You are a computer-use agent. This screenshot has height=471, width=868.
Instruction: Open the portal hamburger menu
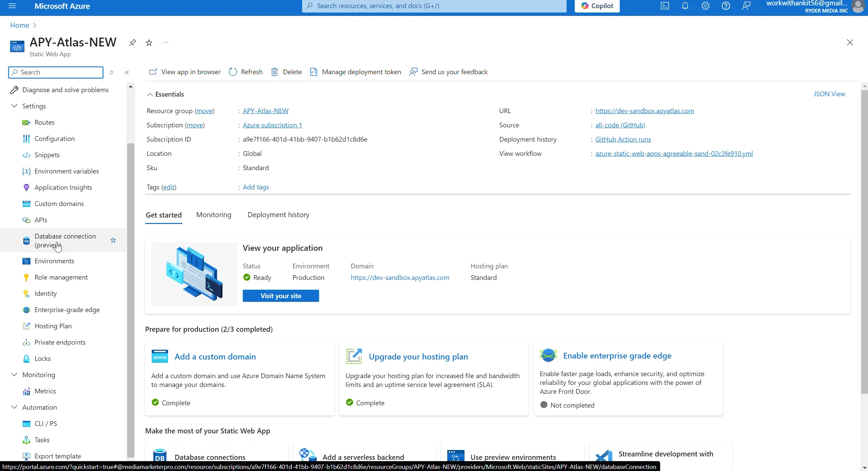(x=12, y=5)
